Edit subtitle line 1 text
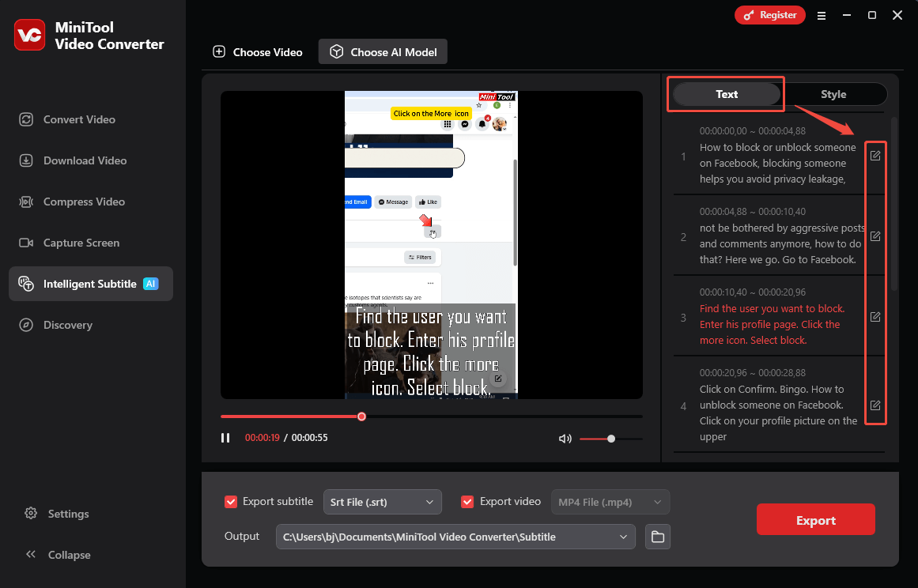 tap(875, 156)
